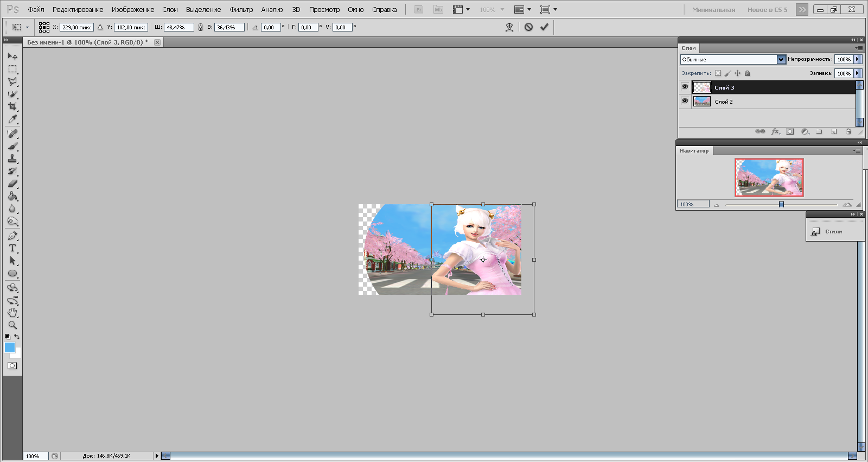Select the Pen tool
The image size is (868, 462).
coord(12,236)
